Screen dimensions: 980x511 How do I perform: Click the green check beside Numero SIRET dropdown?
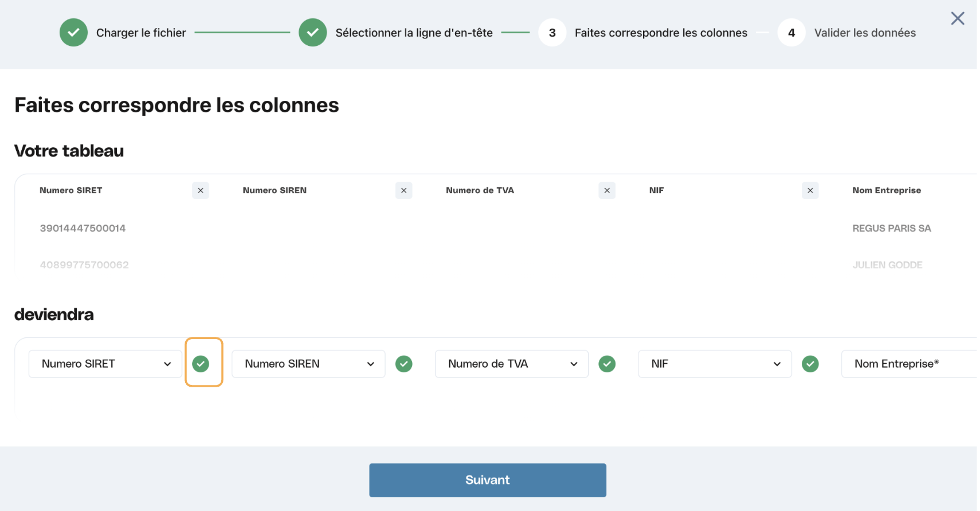(x=201, y=364)
